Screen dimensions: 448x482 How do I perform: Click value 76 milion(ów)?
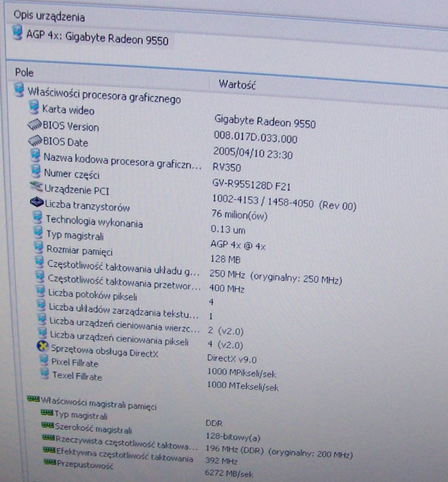[240, 215]
